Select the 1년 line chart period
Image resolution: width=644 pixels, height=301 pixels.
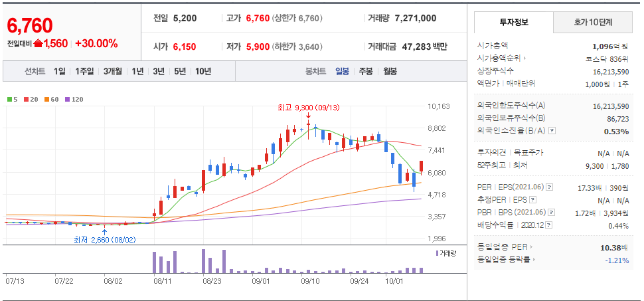[137, 71]
